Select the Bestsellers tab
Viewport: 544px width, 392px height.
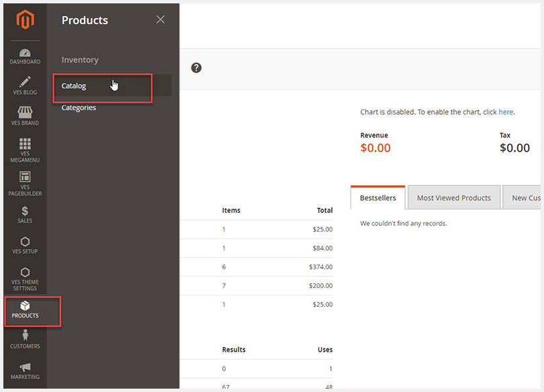tap(377, 197)
